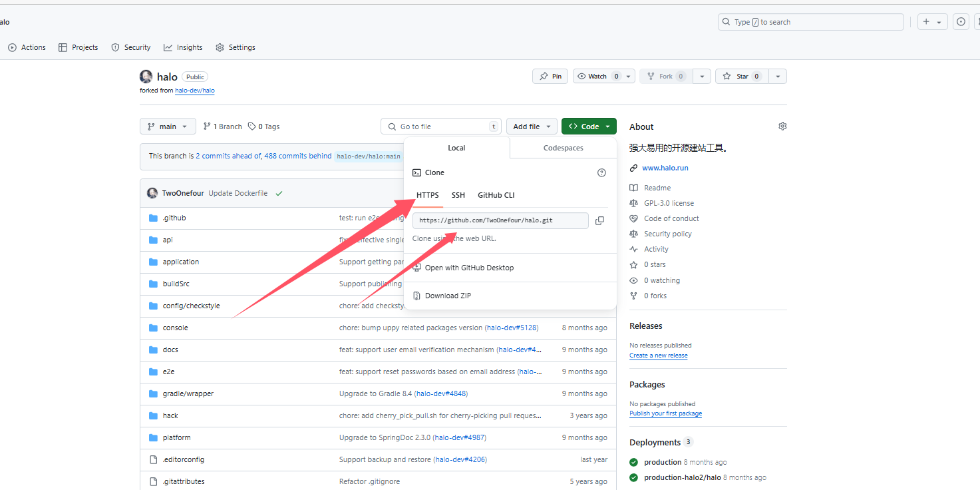Viewport: 980px width, 490px height.
Task: Select the HTTPS clone option
Action: pyautogui.click(x=428, y=195)
